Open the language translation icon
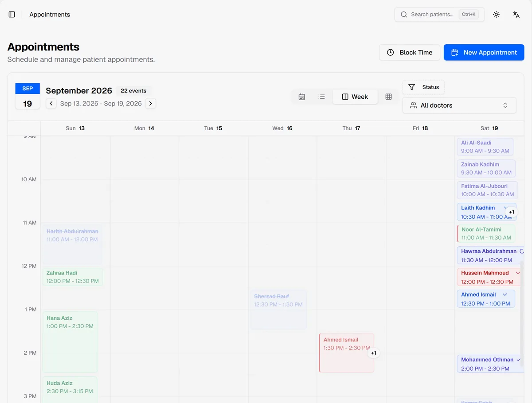This screenshot has width=532, height=403. 516,15
